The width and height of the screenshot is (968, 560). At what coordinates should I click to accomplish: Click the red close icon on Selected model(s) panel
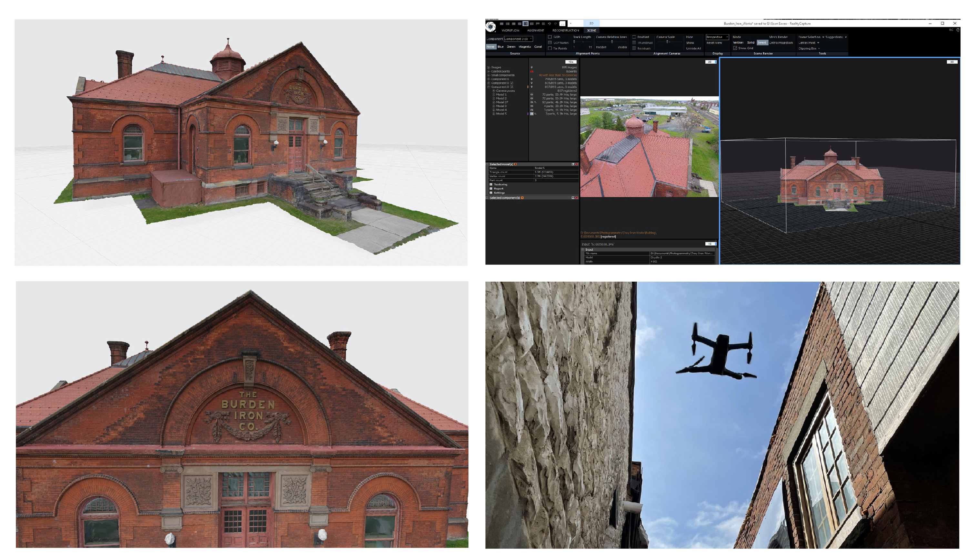click(577, 165)
